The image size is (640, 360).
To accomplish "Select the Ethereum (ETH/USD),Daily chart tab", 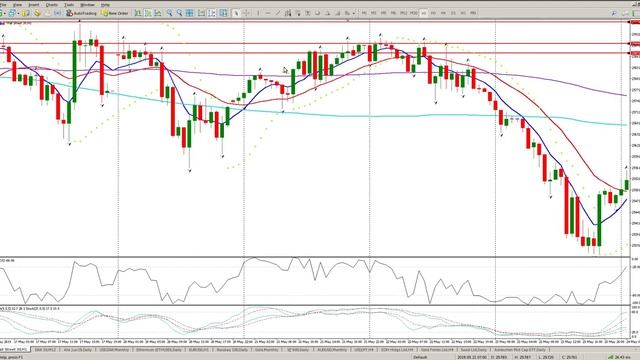I will [x=159, y=350].
